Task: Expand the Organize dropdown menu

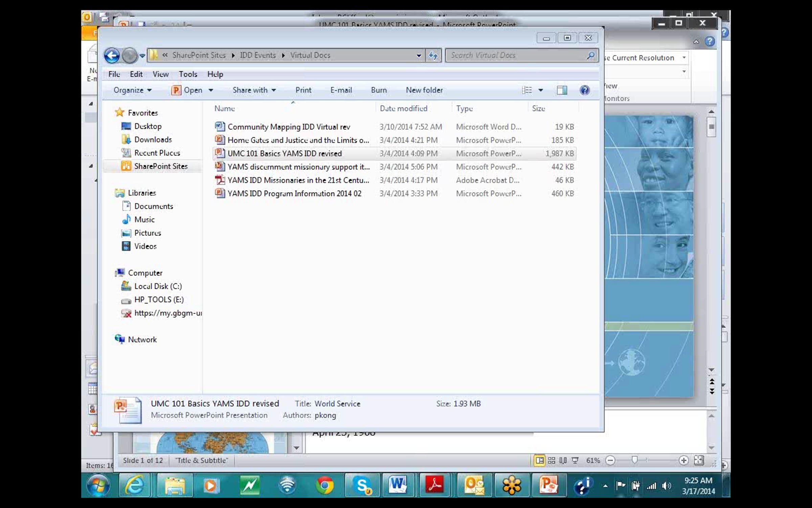Action: (132, 90)
